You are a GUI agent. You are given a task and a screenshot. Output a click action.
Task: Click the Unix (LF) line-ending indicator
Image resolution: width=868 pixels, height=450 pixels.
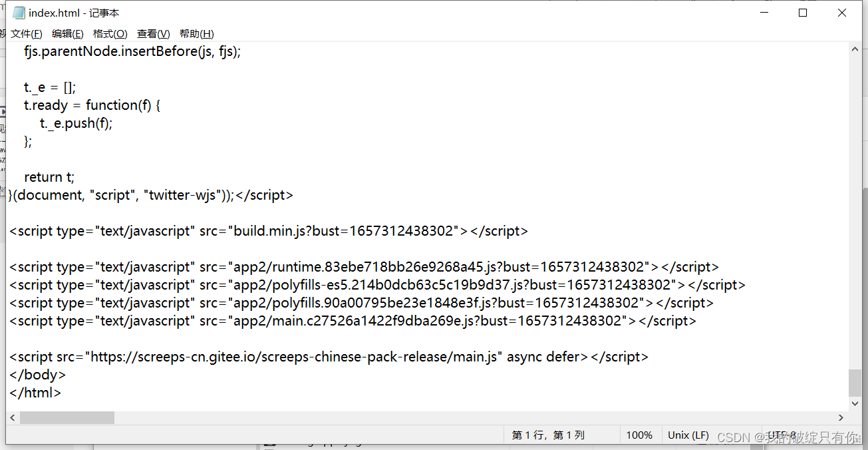[688, 435]
